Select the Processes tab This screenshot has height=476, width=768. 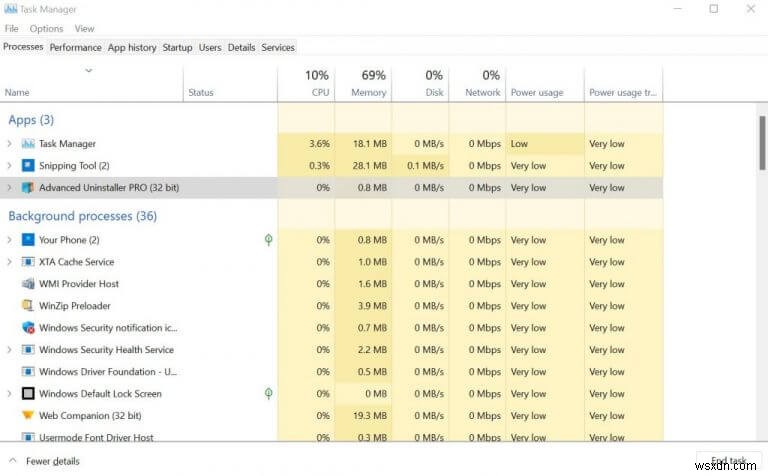coord(23,47)
